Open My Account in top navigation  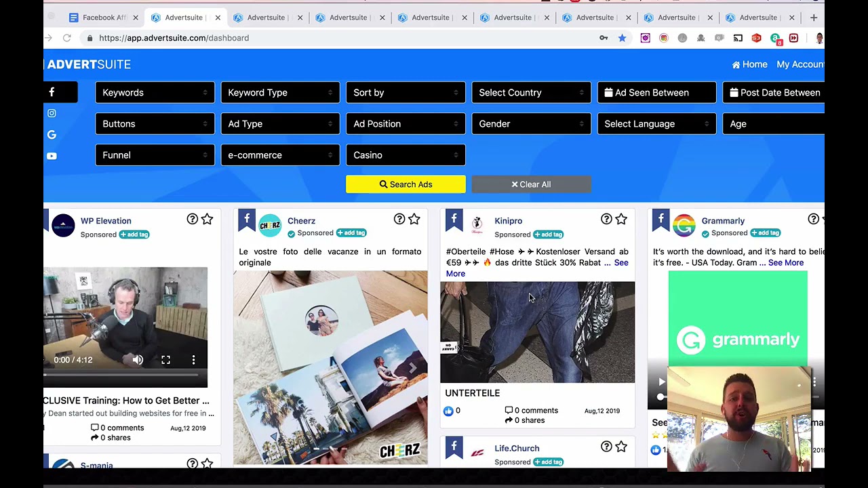800,64
